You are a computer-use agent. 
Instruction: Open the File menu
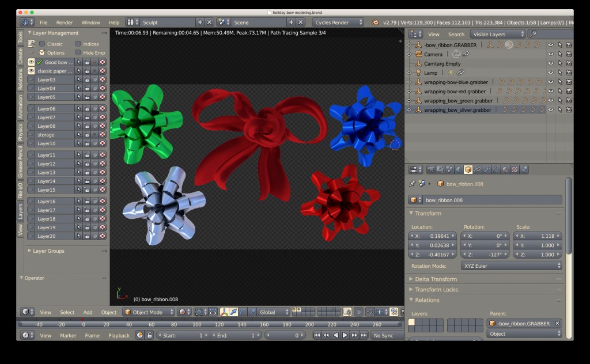tap(44, 22)
